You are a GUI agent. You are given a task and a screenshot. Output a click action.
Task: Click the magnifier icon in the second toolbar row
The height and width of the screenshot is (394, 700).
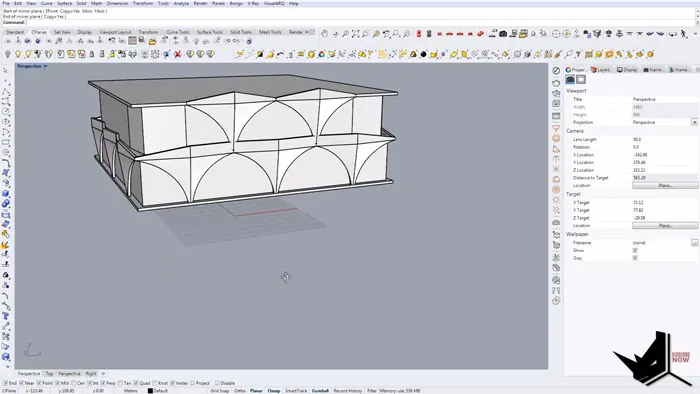click(568, 54)
